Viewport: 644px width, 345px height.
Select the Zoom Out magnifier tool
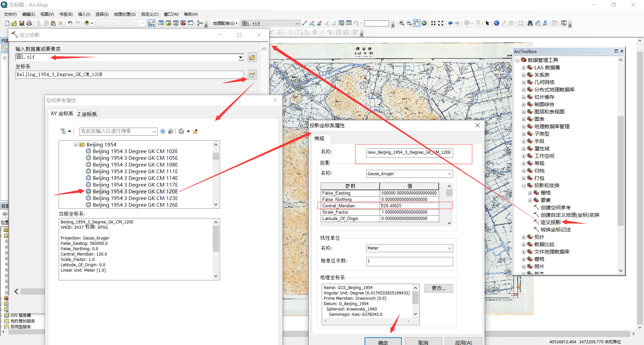[409, 23]
